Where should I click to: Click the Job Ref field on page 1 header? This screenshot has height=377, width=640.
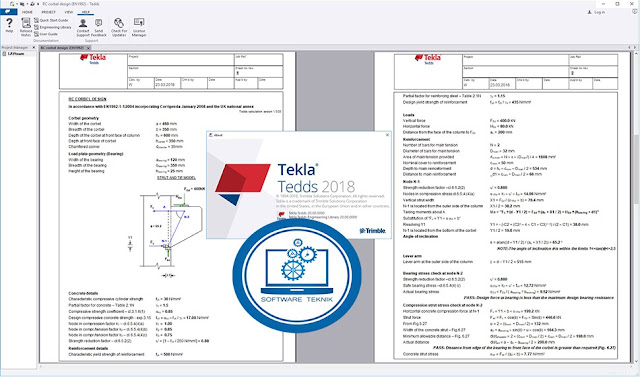(x=258, y=60)
